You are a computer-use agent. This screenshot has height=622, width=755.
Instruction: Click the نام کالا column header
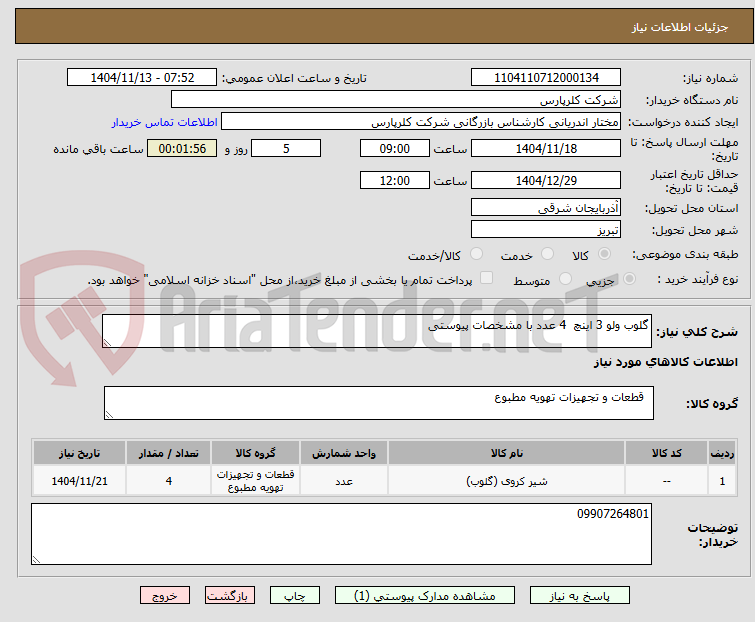click(507, 453)
